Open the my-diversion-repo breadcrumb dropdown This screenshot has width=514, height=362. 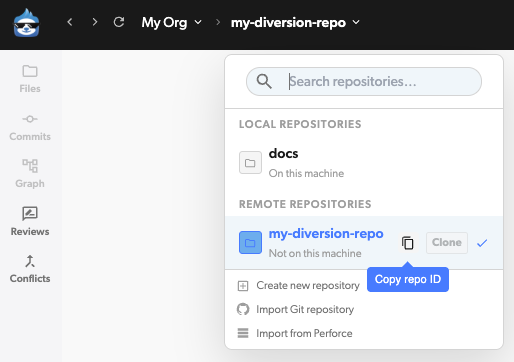(295, 22)
